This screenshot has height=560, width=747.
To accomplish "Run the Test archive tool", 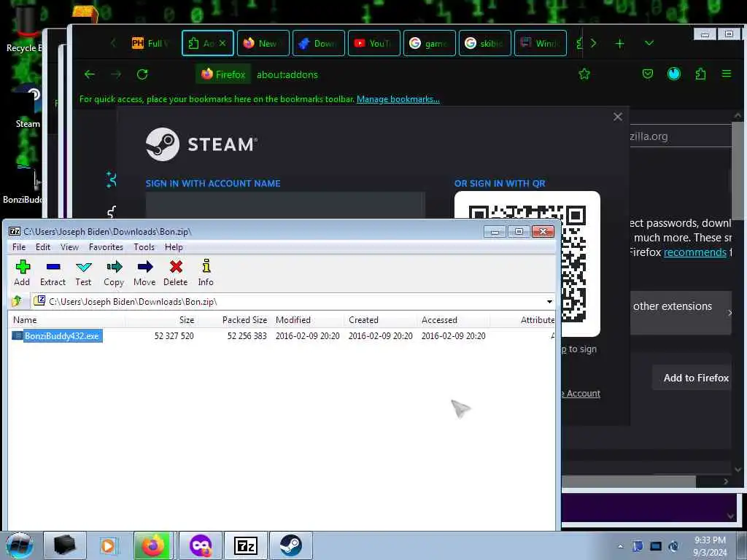I will pyautogui.click(x=83, y=273).
